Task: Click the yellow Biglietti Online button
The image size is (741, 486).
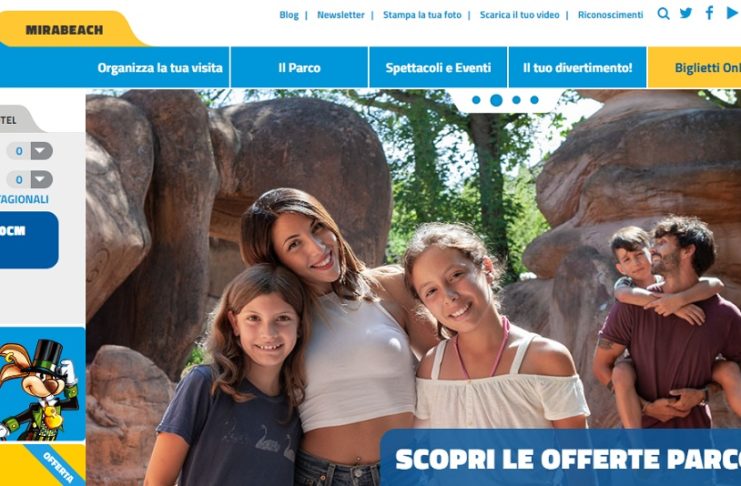Action: [x=694, y=67]
